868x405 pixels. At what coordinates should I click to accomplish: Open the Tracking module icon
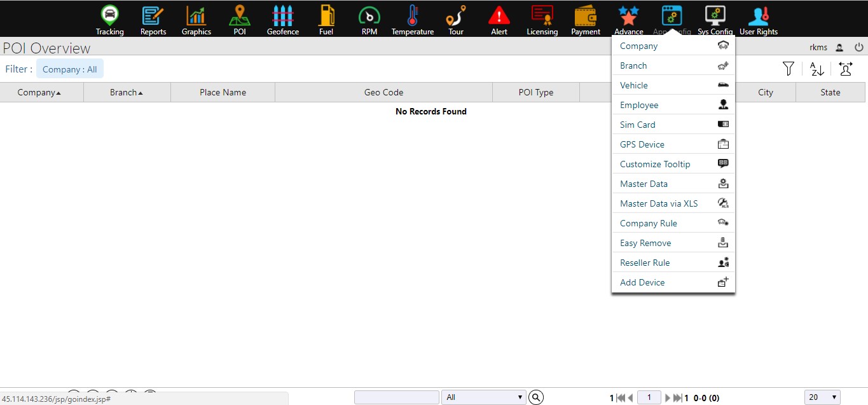click(110, 16)
